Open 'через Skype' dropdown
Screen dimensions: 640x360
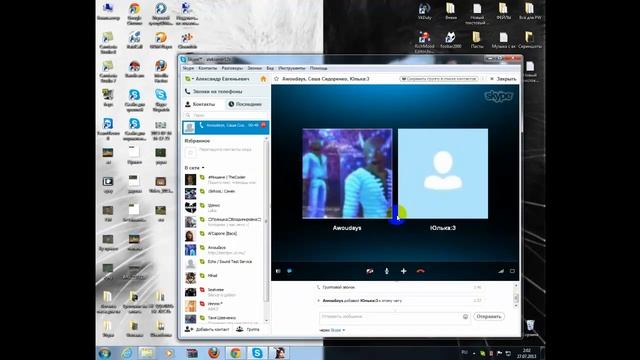pos(333,330)
